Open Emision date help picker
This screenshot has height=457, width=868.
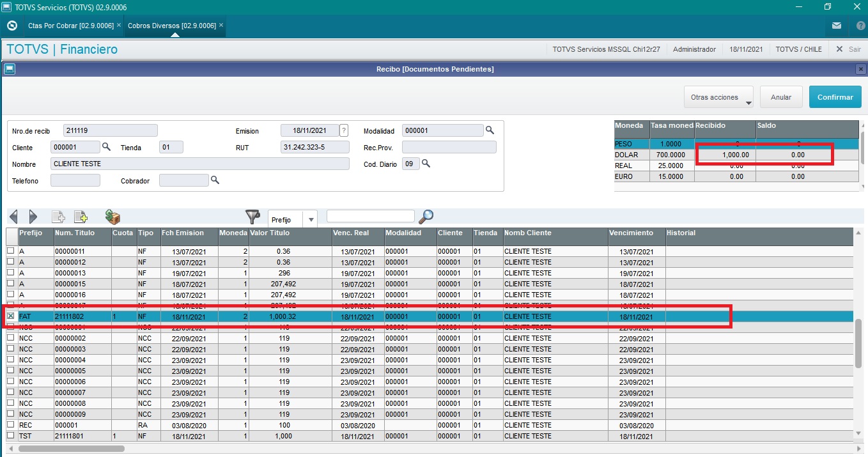tap(344, 130)
